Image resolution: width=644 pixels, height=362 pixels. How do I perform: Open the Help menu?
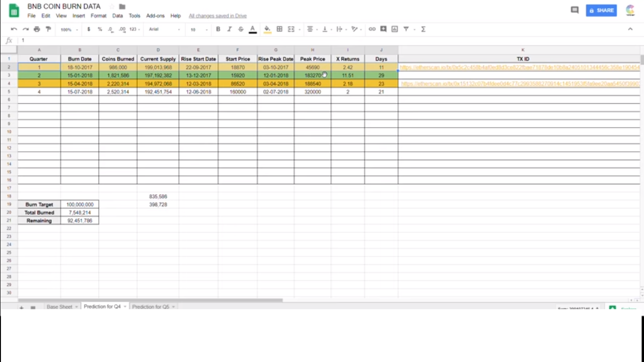click(x=175, y=16)
